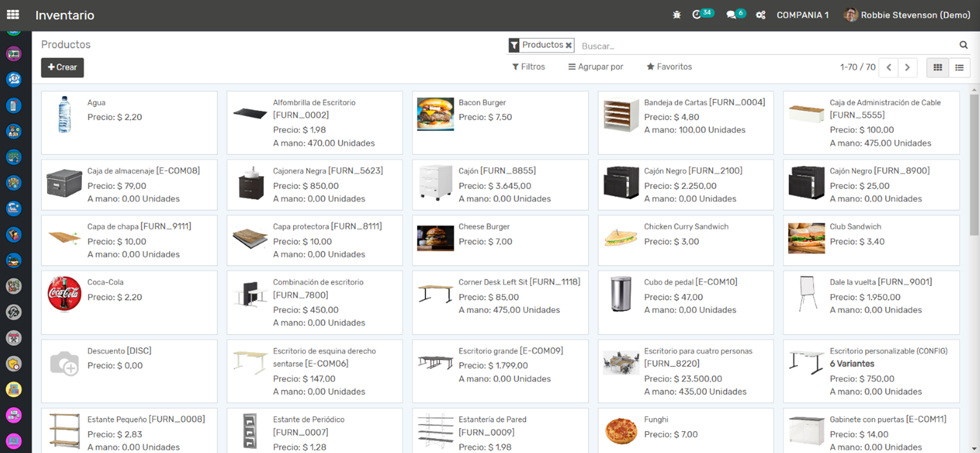The width and height of the screenshot is (980, 453).
Task: Click the Crear button
Action: (x=63, y=67)
